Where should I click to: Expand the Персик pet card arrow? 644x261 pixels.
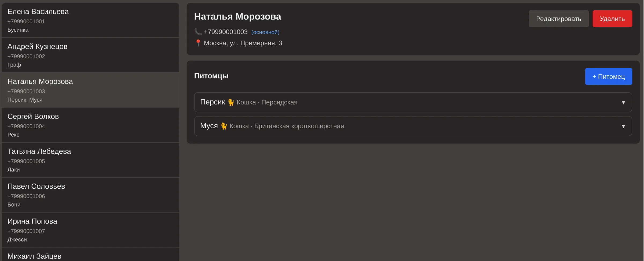[623, 103]
